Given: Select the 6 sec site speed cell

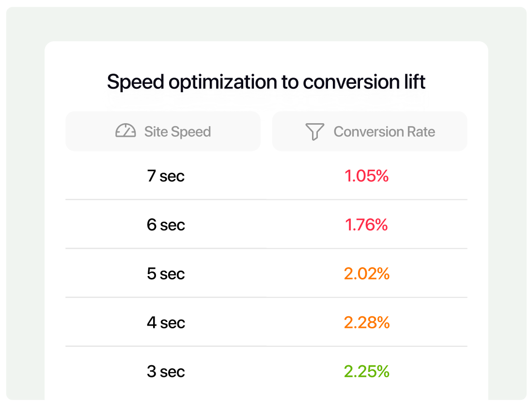Looking at the screenshot, I should pos(166,225).
